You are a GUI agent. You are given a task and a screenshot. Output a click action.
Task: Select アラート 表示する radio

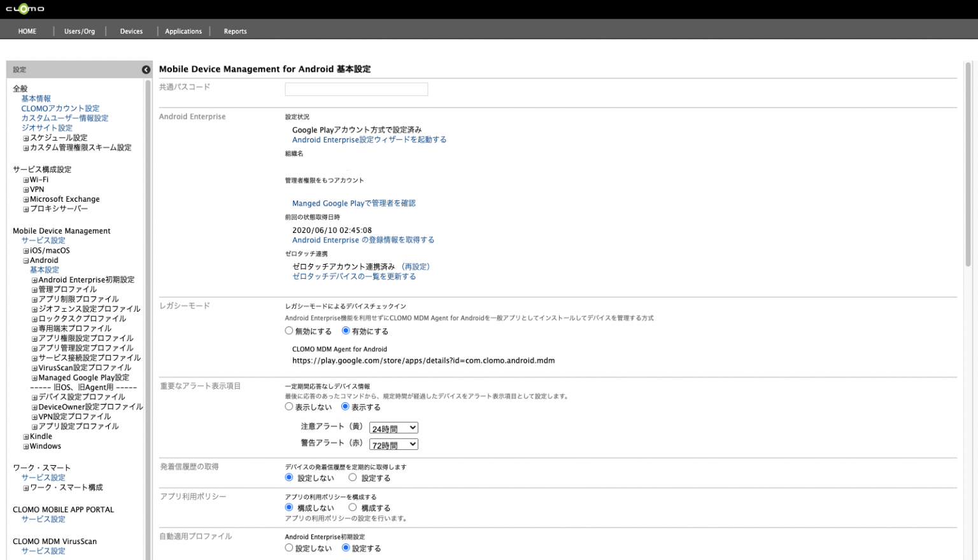click(345, 407)
